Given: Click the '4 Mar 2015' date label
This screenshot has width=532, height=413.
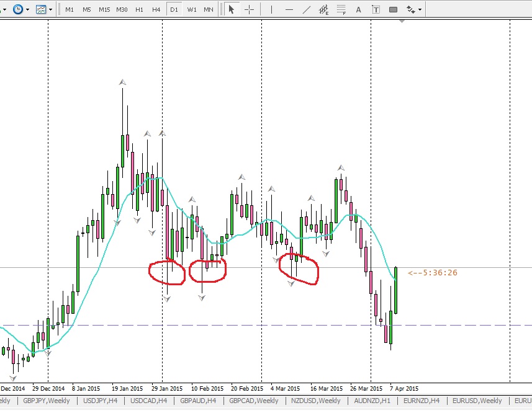Looking at the screenshot, I should click(x=285, y=388).
